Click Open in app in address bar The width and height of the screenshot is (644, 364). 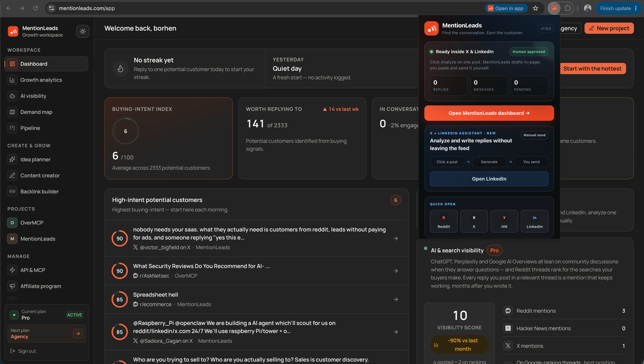coord(506,8)
